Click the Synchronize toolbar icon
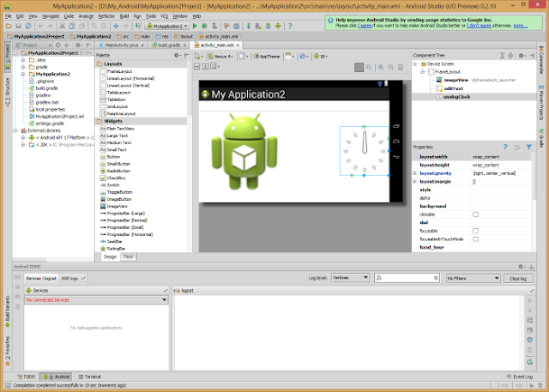Viewport: 549px width, 392px height. 28,26
